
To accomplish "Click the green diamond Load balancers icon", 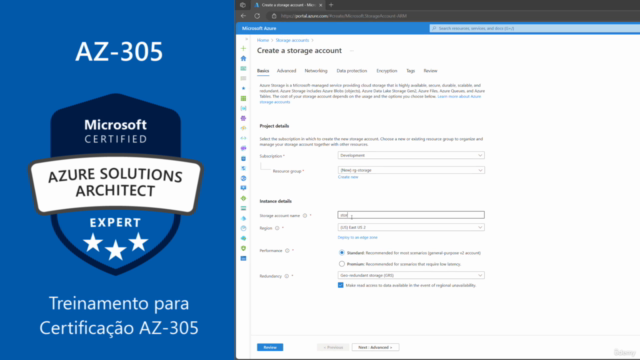I will pos(244,198).
